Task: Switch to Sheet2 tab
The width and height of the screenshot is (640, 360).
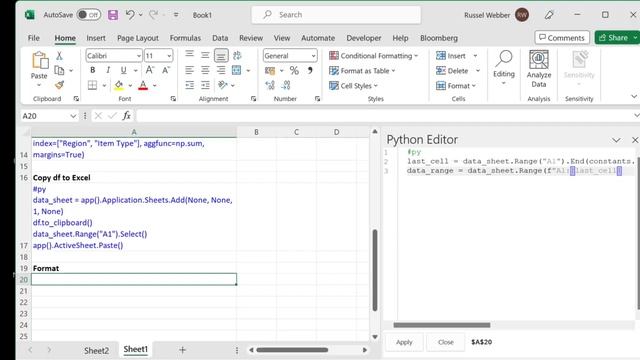Action: [96, 351]
